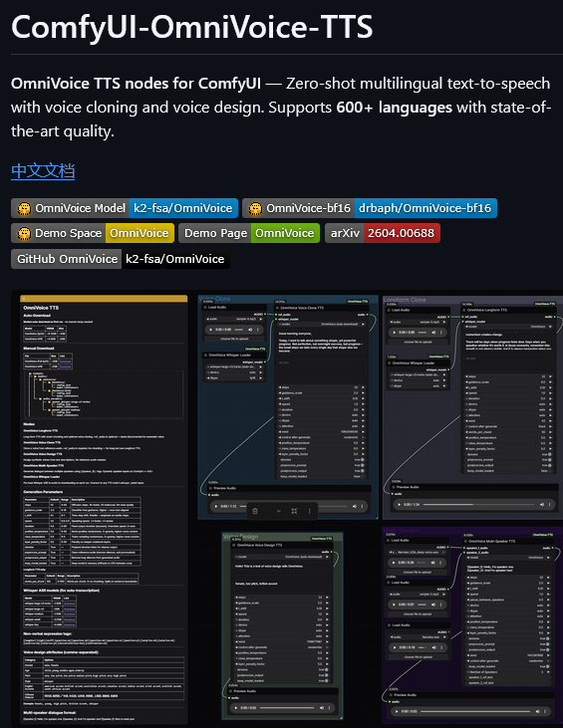
Task: Toggle preprocess_prompt in the Voice Clone TTS node
Action: (x=363, y=465)
